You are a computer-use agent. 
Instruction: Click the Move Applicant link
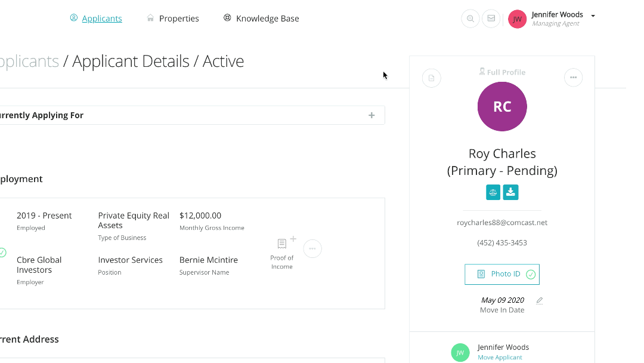(500, 358)
